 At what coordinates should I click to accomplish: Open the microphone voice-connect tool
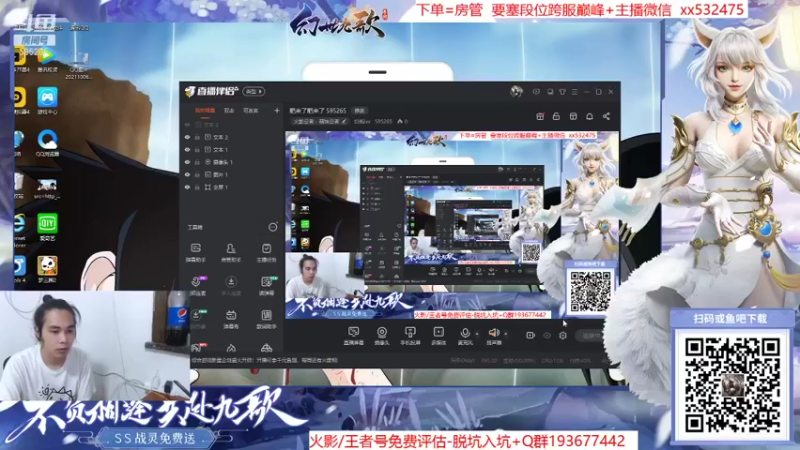[x=196, y=286]
